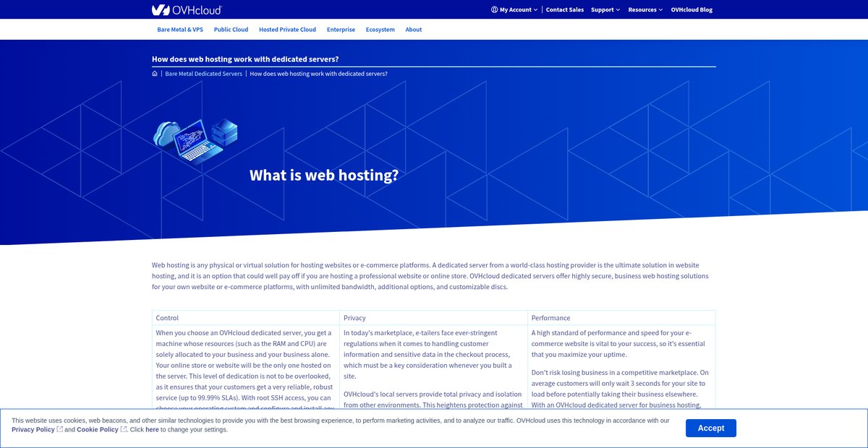Click the paragraph starting 'Don't risk losing business'
Image resolution: width=868 pixels, height=448 pixels.
tap(620, 390)
